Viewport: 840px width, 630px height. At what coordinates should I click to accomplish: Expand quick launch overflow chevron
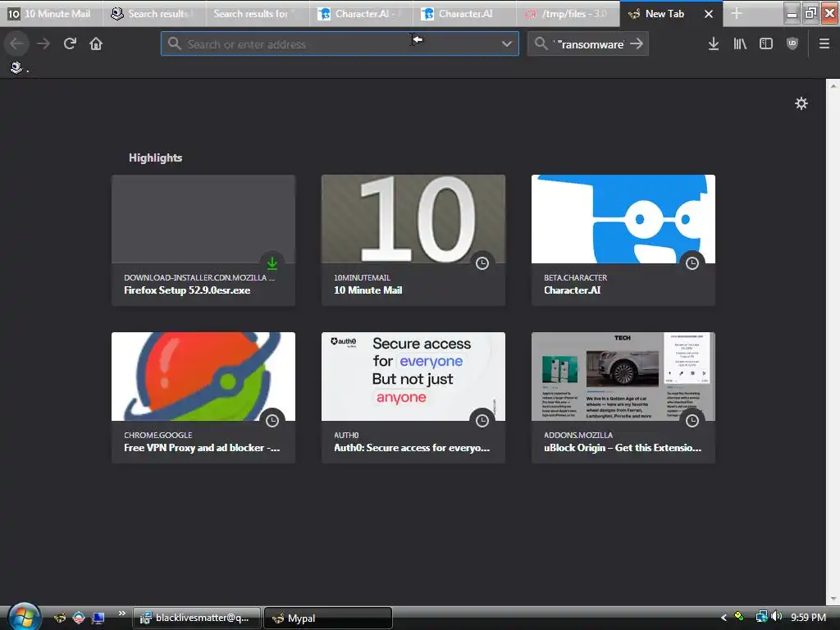coord(122,614)
